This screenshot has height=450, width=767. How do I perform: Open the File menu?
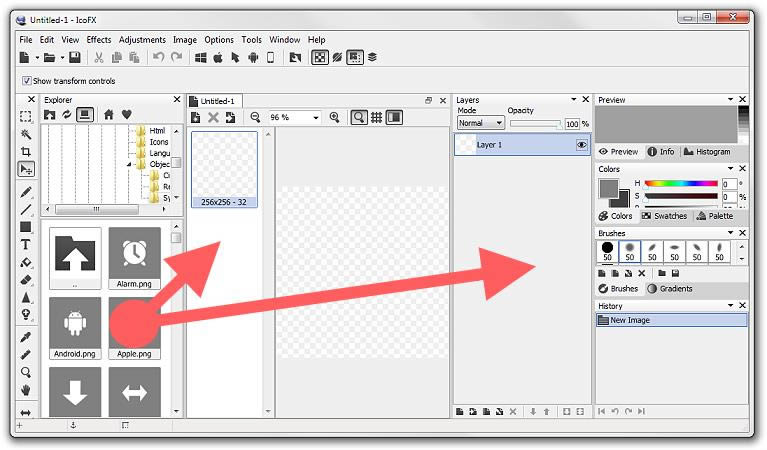[x=26, y=40]
